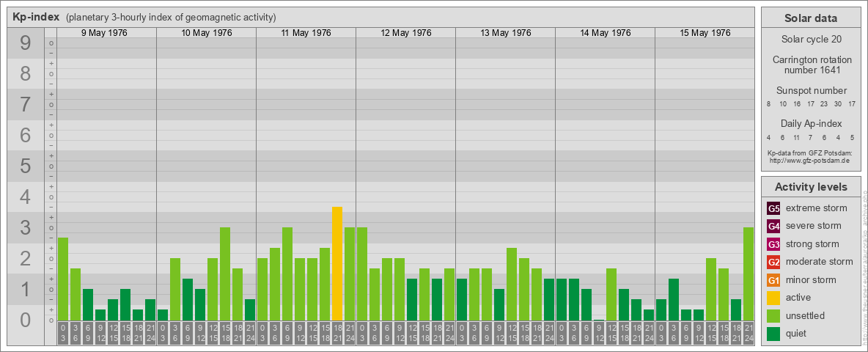Click daily Ap-index value 5
Screen dimensions: 868x352
click(852, 138)
